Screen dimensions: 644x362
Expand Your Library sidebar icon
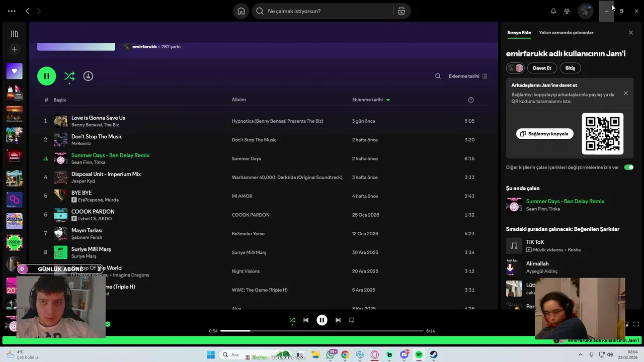pyautogui.click(x=14, y=34)
